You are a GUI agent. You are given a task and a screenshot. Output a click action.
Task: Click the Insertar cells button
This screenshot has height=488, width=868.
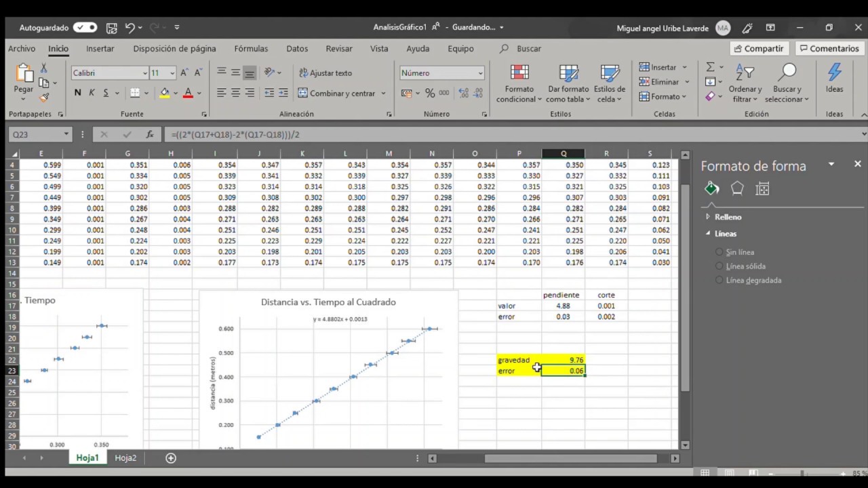pyautogui.click(x=658, y=67)
